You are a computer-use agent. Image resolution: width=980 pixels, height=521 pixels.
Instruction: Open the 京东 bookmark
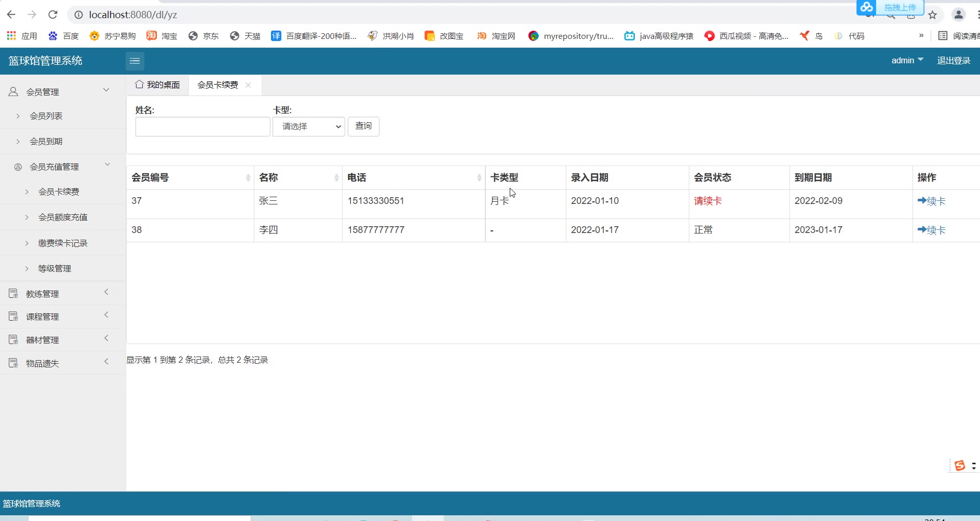pyautogui.click(x=203, y=36)
